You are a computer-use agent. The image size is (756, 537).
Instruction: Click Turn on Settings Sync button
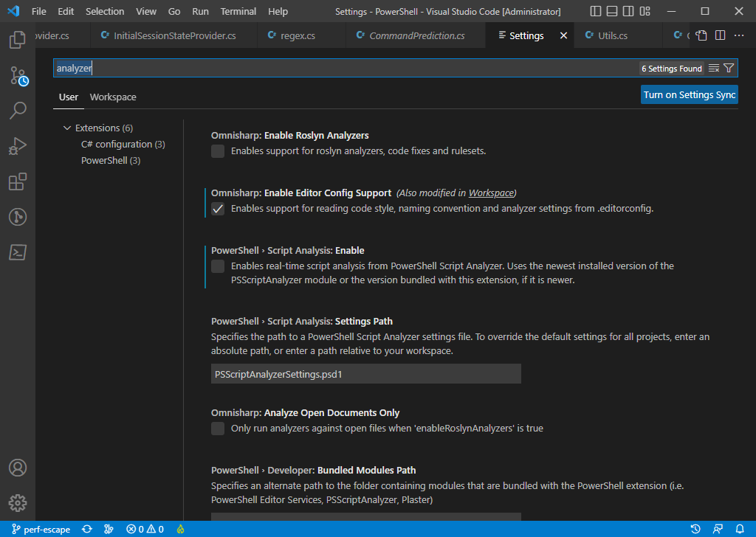coord(690,95)
